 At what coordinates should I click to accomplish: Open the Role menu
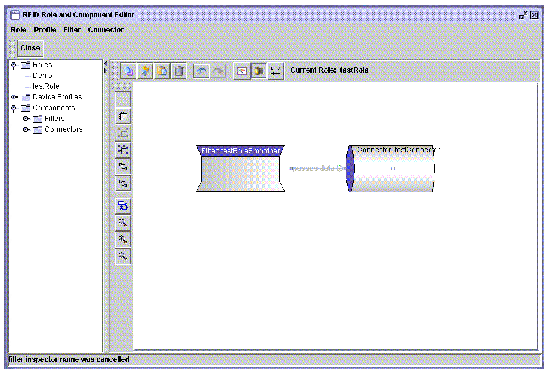coord(18,30)
